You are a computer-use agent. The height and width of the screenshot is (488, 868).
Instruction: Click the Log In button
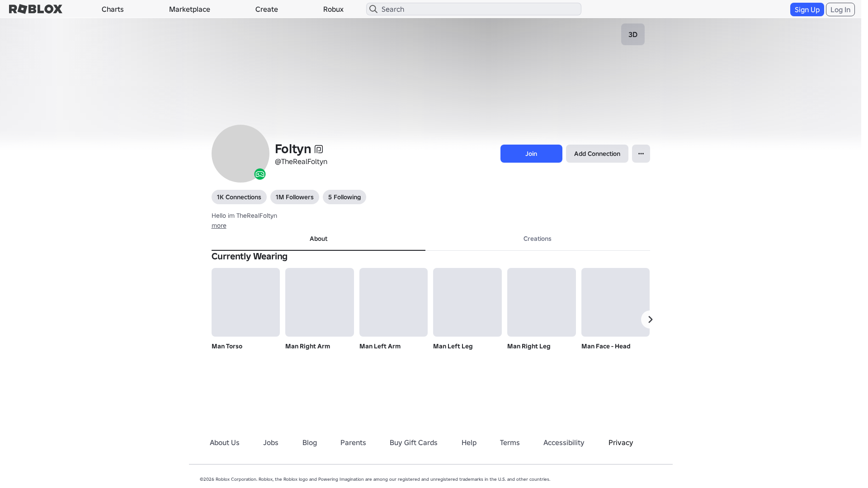840,9
